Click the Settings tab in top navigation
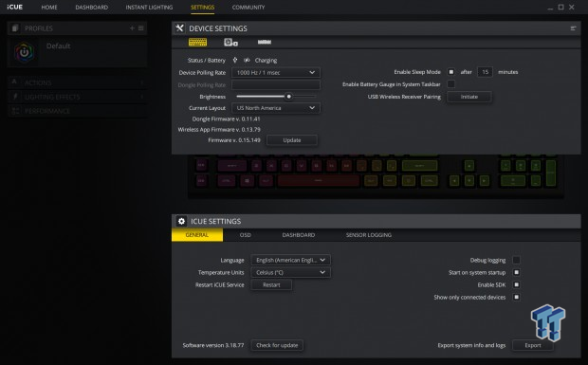 tap(203, 8)
